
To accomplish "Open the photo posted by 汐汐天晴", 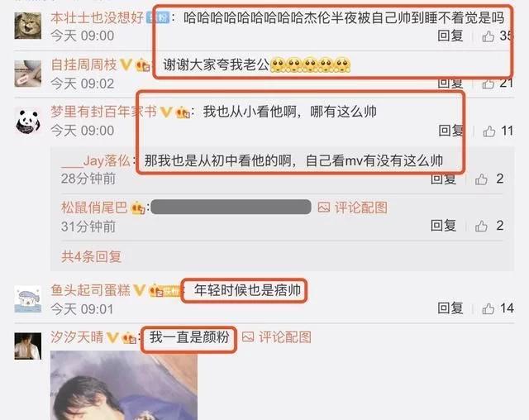I will [x=124, y=385].
